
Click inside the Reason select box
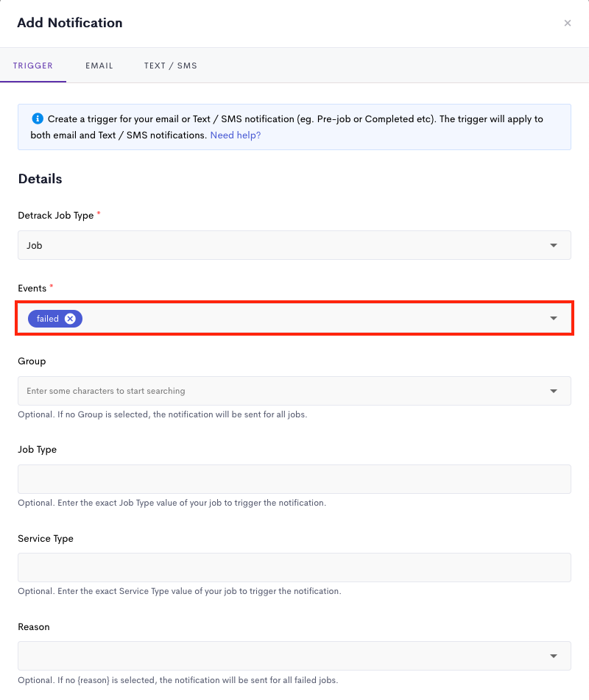[294, 656]
